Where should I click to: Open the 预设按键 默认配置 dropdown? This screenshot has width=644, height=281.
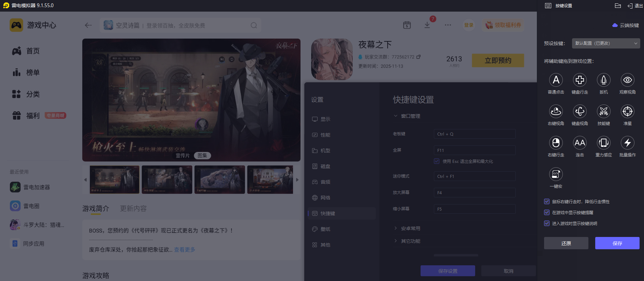[606, 43]
